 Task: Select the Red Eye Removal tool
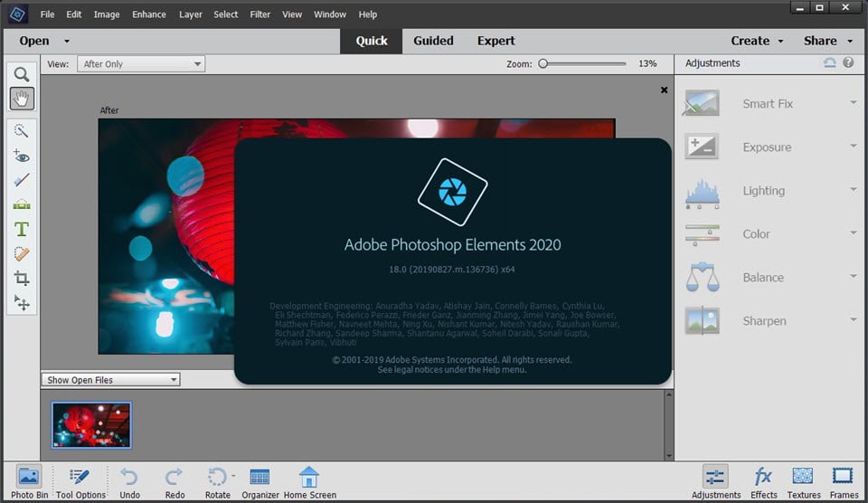(x=21, y=156)
